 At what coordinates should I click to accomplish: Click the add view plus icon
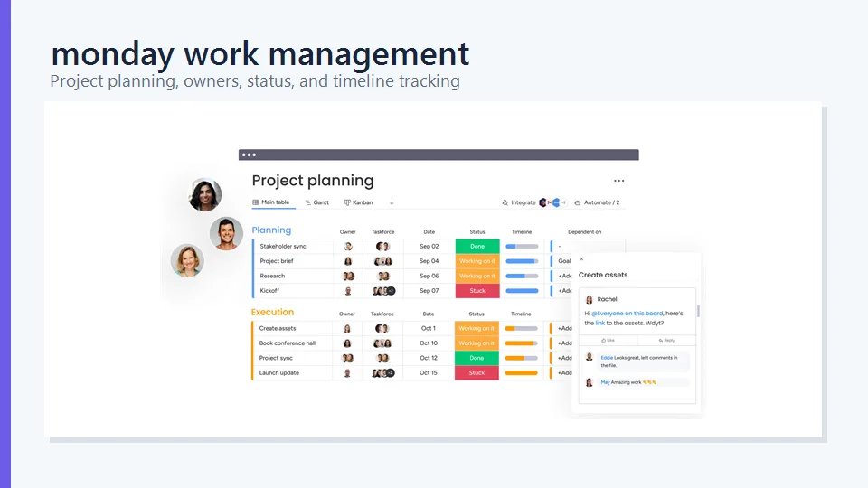[x=392, y=203]
